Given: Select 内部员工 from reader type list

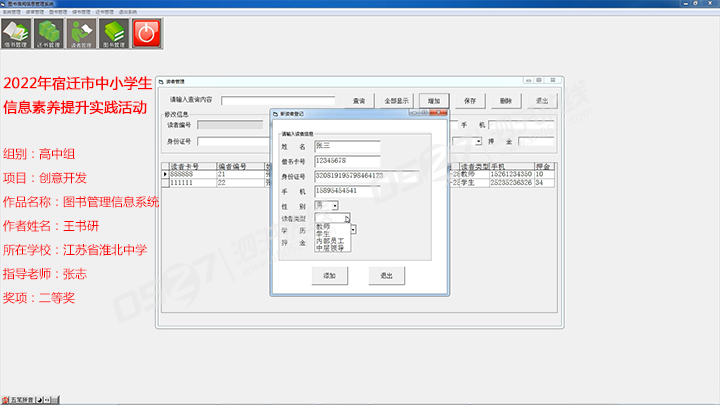Looking at the screenshot, I should pyautogui.click(x=332, y=241).
